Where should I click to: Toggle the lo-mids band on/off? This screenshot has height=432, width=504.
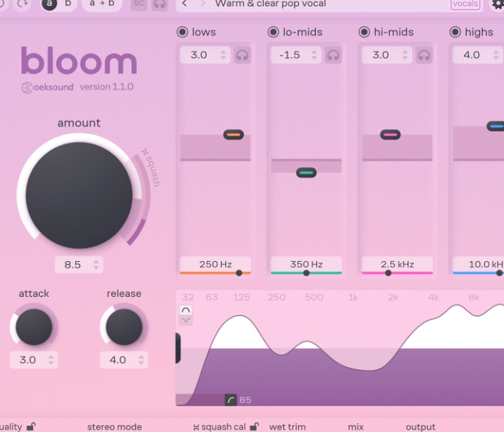point(274,32)
